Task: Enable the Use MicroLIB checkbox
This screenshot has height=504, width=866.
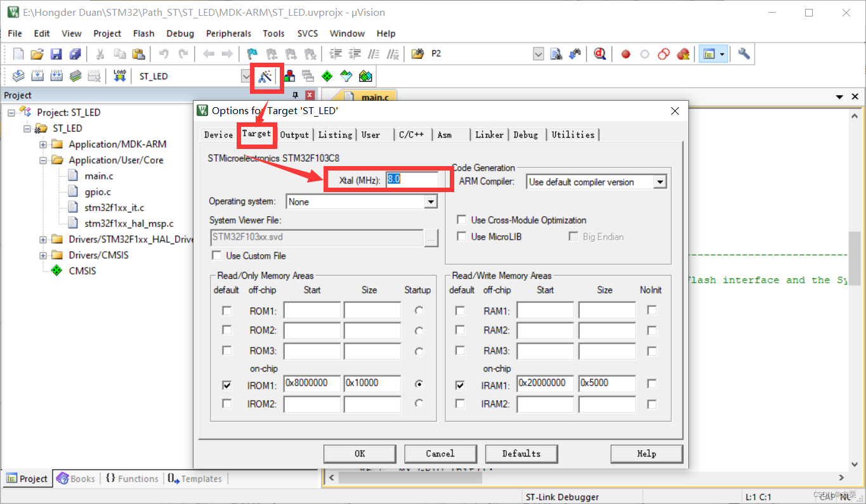Action: coord(462,236)
